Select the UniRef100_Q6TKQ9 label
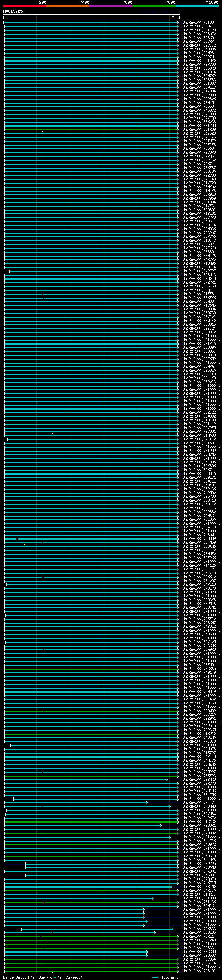 point(199,129)
